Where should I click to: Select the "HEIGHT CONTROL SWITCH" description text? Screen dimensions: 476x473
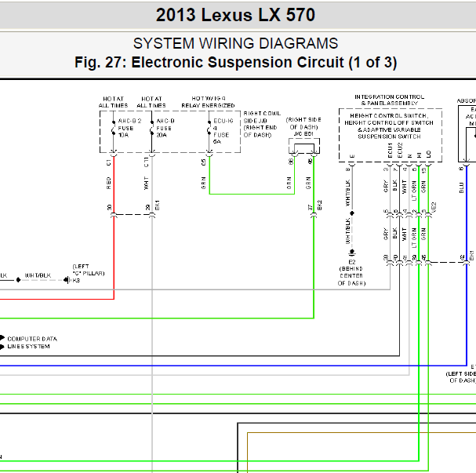pos(389,126)
